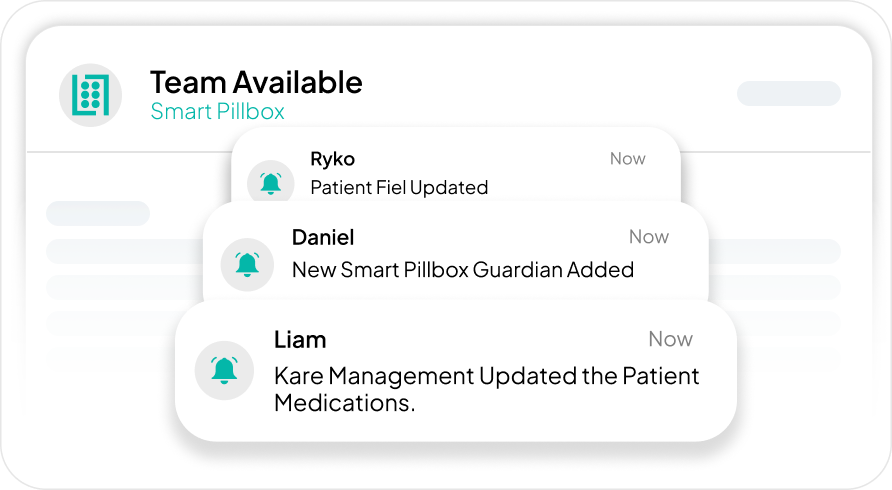Click the Now timestamp on Daniel's notification

[x=649, y=237]
